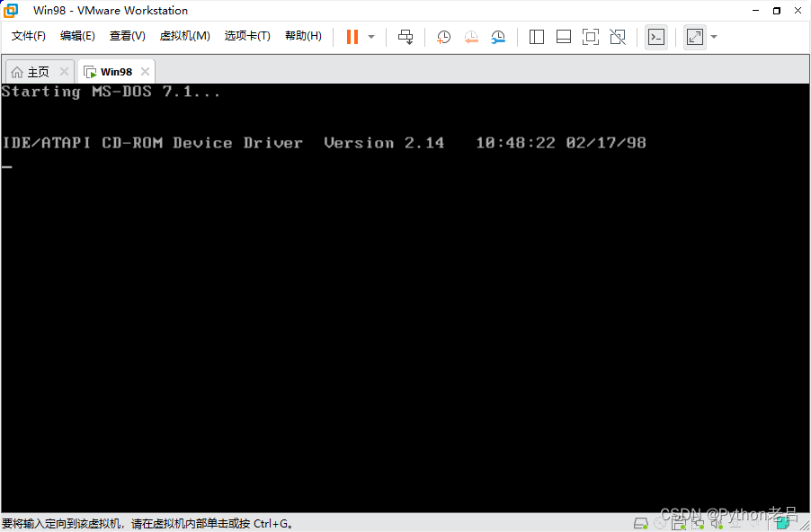This screenshot has height=532, width=811.
Task: Toggle the library sidebar panel
Action: click(537, 37)
